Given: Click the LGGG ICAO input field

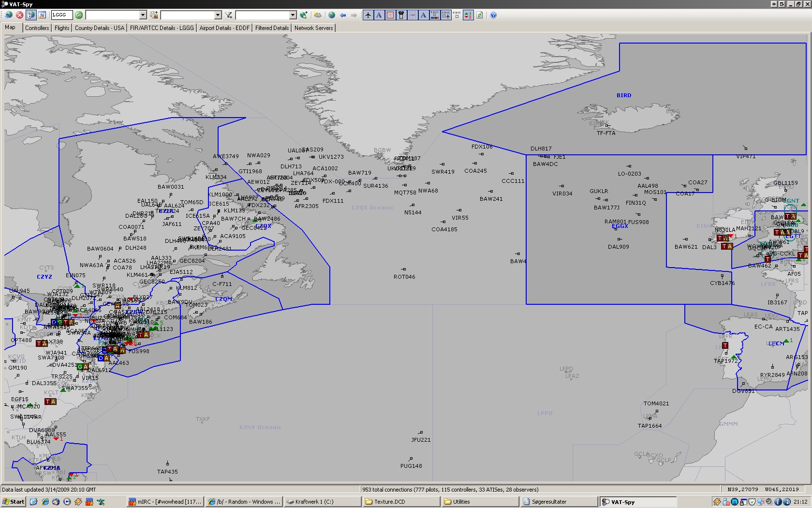Looking at the screenshot, I should tap(61, 15).
